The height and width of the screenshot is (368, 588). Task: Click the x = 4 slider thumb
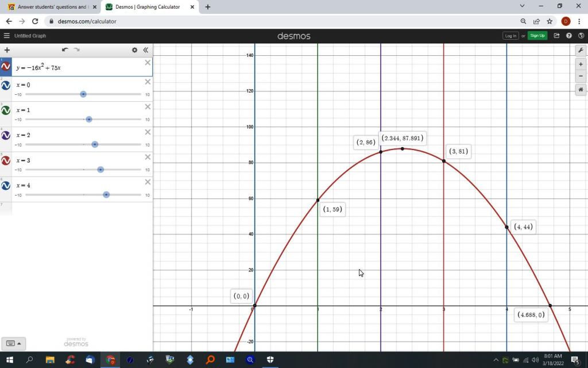click(106, 194)
